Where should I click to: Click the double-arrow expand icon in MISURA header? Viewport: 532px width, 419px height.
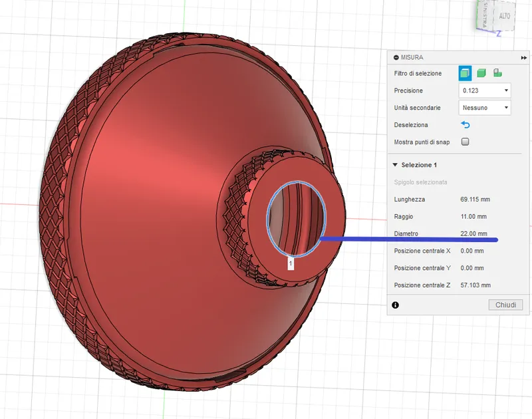523,58
